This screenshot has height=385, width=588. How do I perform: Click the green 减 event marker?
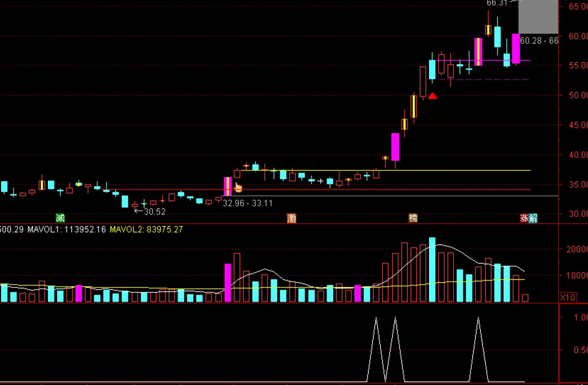click(x=60, y=218)
